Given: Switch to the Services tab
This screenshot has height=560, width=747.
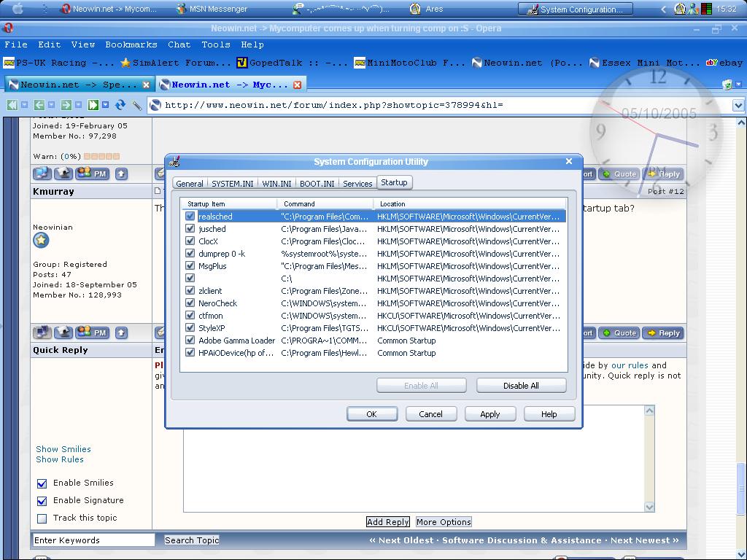Looking at the screenshot, I should [x=357, y=183].
